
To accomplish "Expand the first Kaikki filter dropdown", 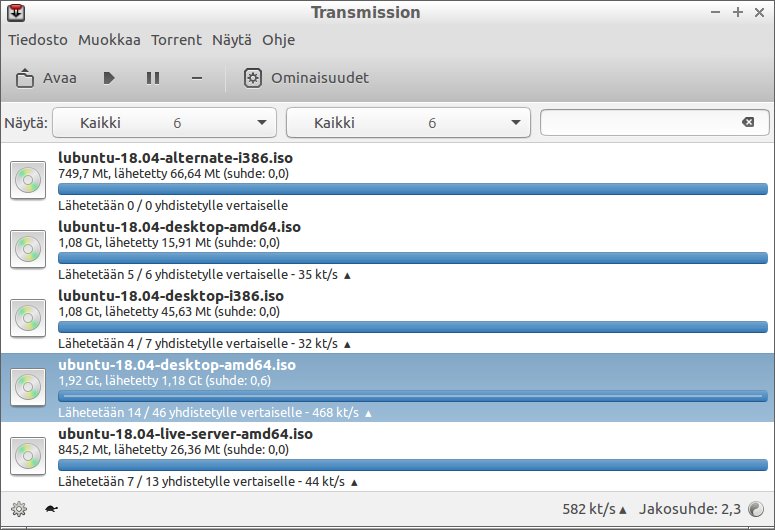I will coord(165,123).
